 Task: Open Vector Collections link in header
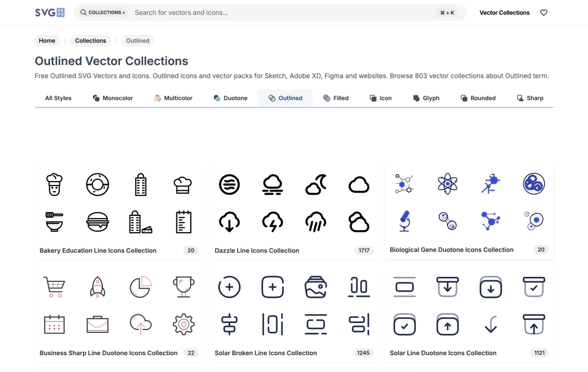click(x=504, y=13)
